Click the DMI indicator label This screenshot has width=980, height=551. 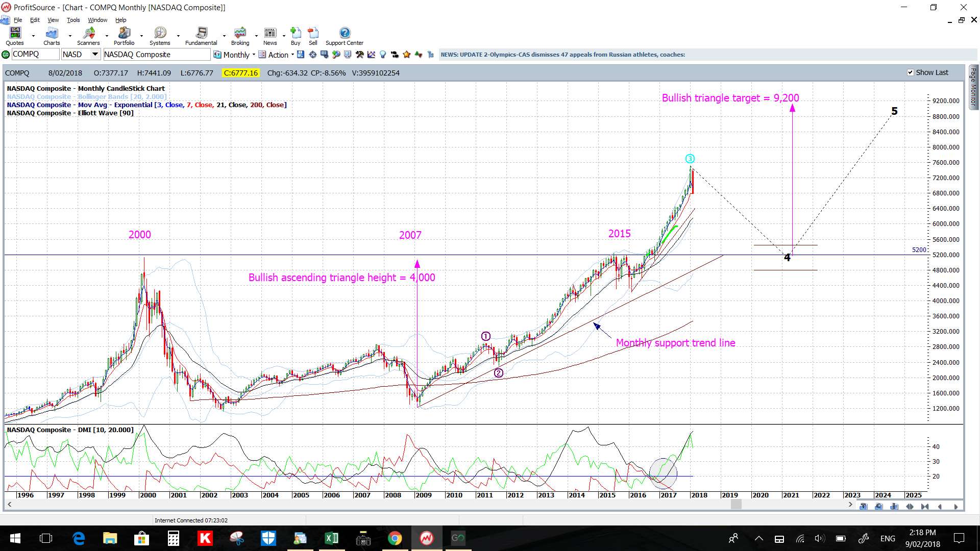tap(70, 430)
